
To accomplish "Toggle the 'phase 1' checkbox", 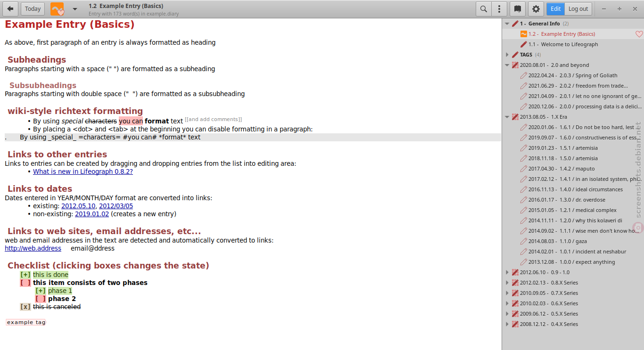I will click(41, 291).
